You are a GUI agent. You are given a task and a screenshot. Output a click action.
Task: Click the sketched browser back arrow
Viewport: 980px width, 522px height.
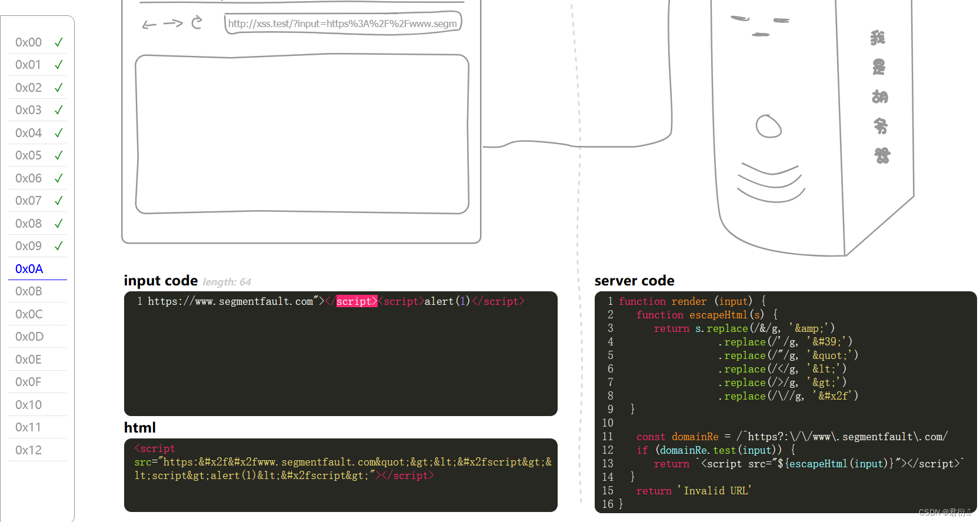[149, 24]
